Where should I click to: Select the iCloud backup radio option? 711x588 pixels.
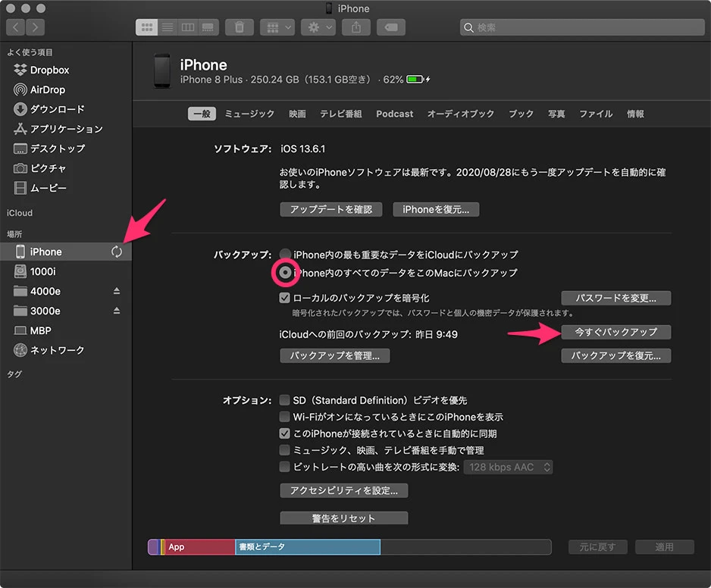[x=285, y=255]
